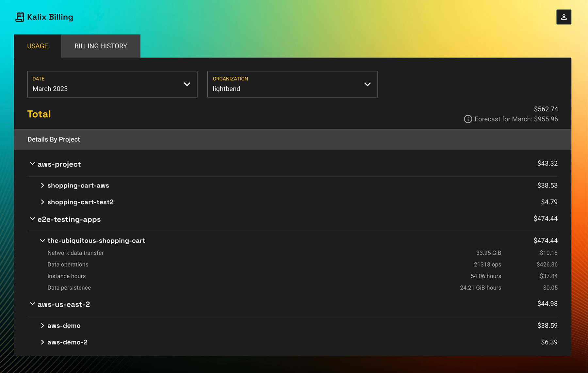Click the Kalix Billing logo icon

(20, 17)
